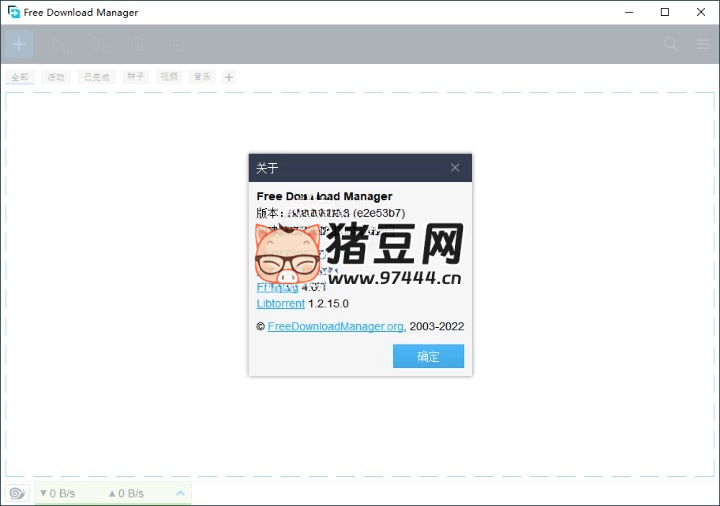The width and height of the screenshot is (720, 506).
Task: Select the 已完成 filter tab
Action: [96, 77]
